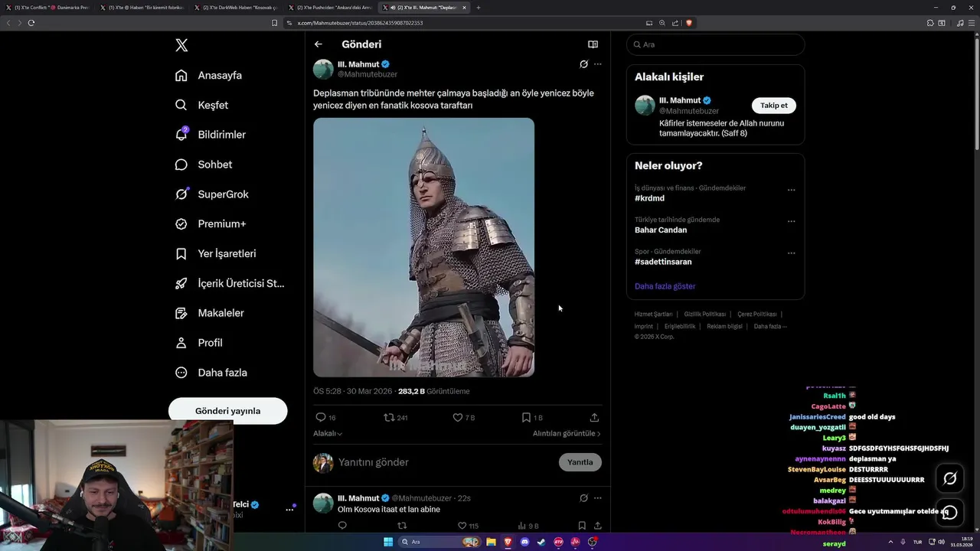The width and height of the screenshot is (980, 551).
Task: Go to Anasayfa home page
Action: 208,75
